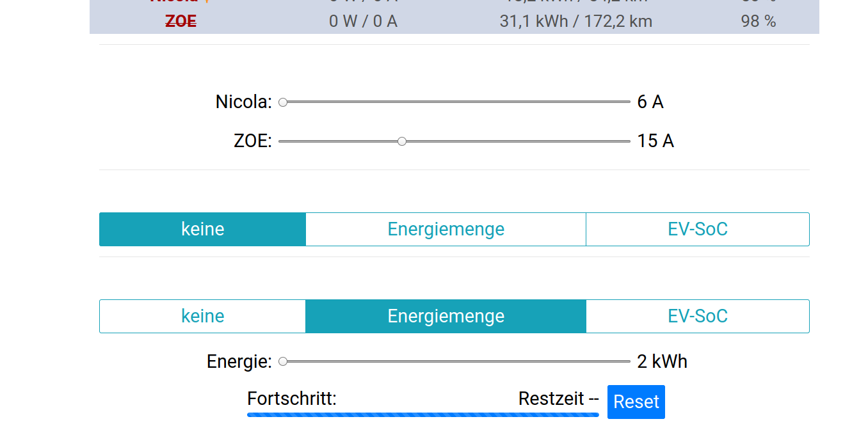Select "keine" in the upper limit selector
The image size is (868, 426).
(202, 229)
